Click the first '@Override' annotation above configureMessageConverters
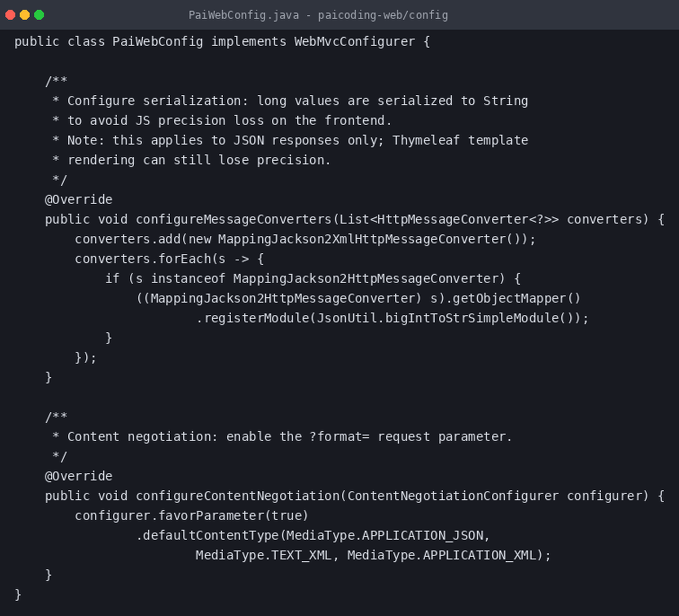Screen dimensions: 679x616 [x=79, y=199]
